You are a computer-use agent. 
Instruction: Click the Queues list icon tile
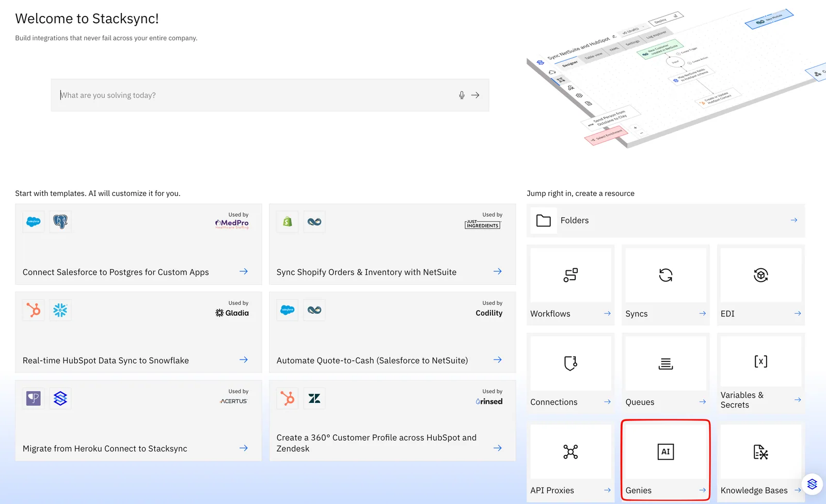[665, 363]
